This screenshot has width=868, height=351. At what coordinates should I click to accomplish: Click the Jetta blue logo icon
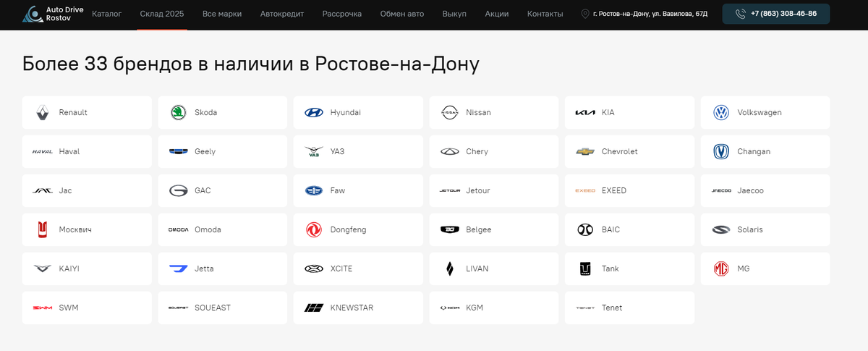tap(178, 269)
